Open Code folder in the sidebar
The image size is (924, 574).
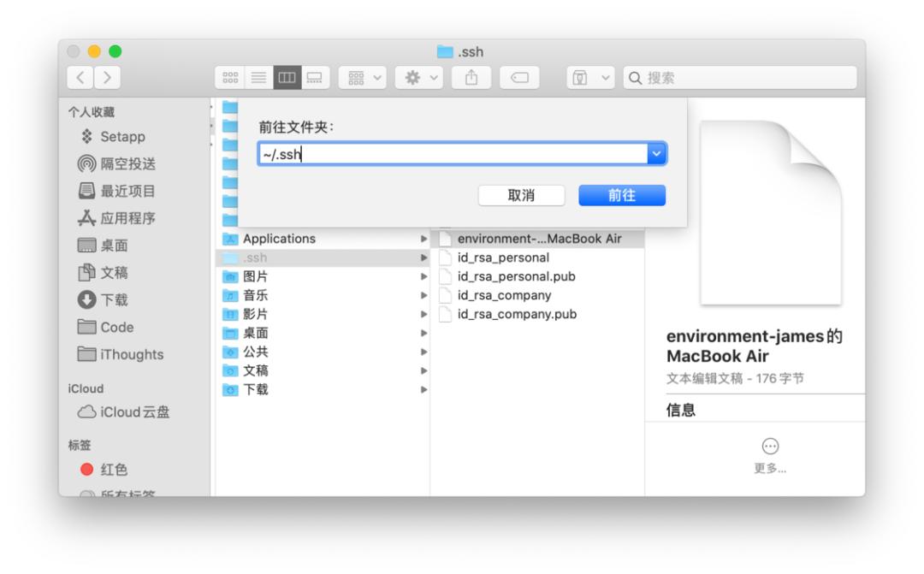pyautogui.click(x=106, y=327)
